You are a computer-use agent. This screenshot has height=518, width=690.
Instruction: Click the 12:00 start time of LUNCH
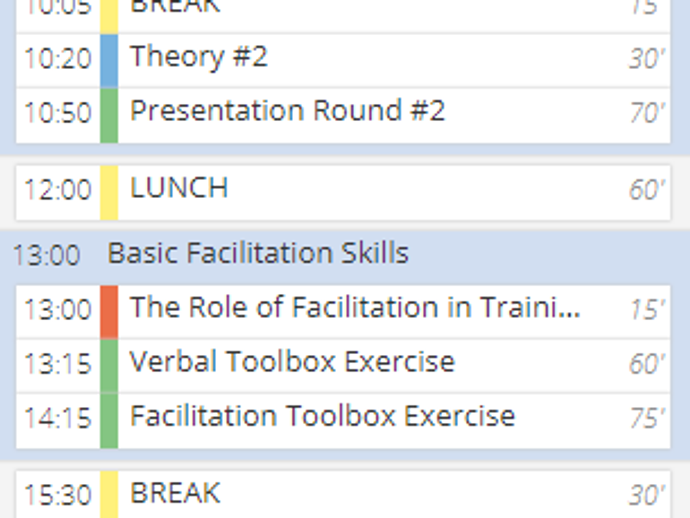[57, 190]
